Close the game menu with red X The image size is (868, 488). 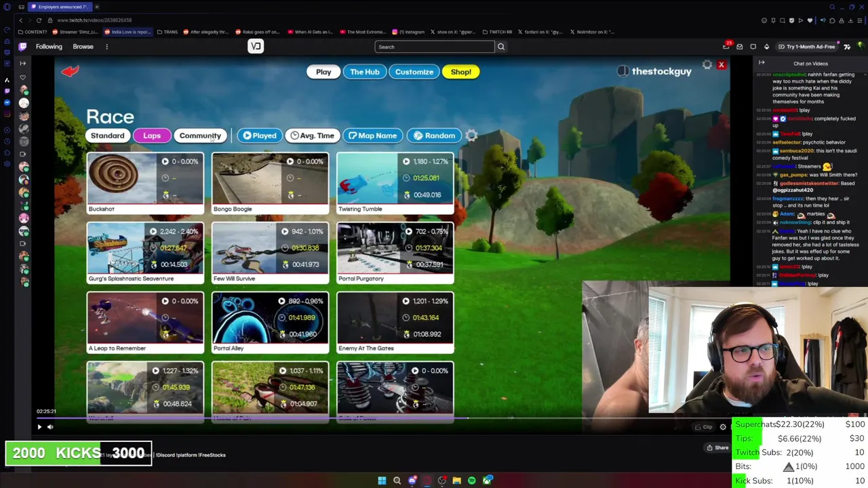click(x=722, y=65)
